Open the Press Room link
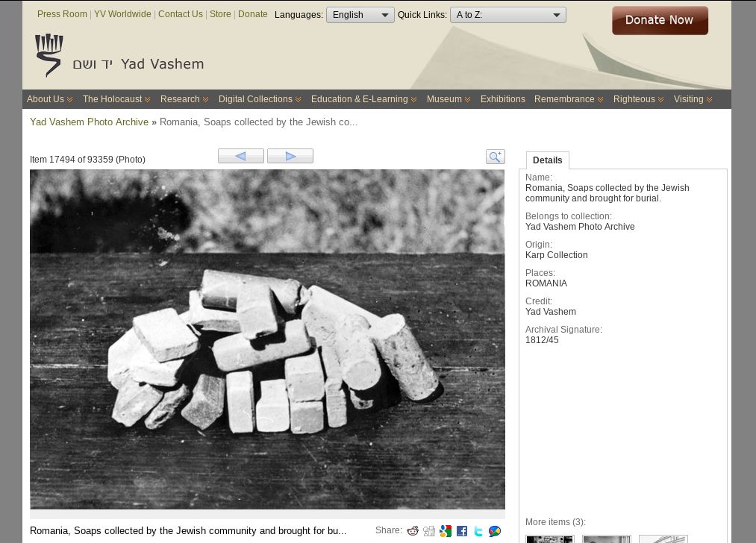 tap(62, 14)
